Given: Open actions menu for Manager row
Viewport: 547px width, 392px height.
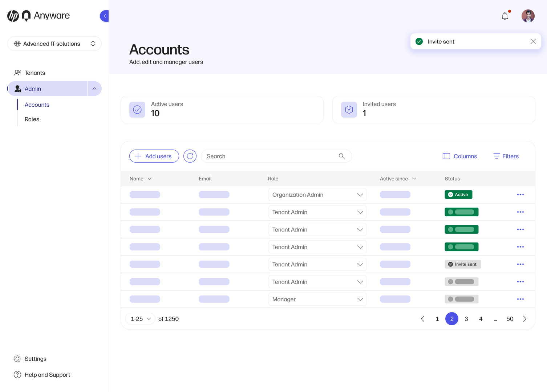Looking at the screenshot, I should tap(520, 299).
